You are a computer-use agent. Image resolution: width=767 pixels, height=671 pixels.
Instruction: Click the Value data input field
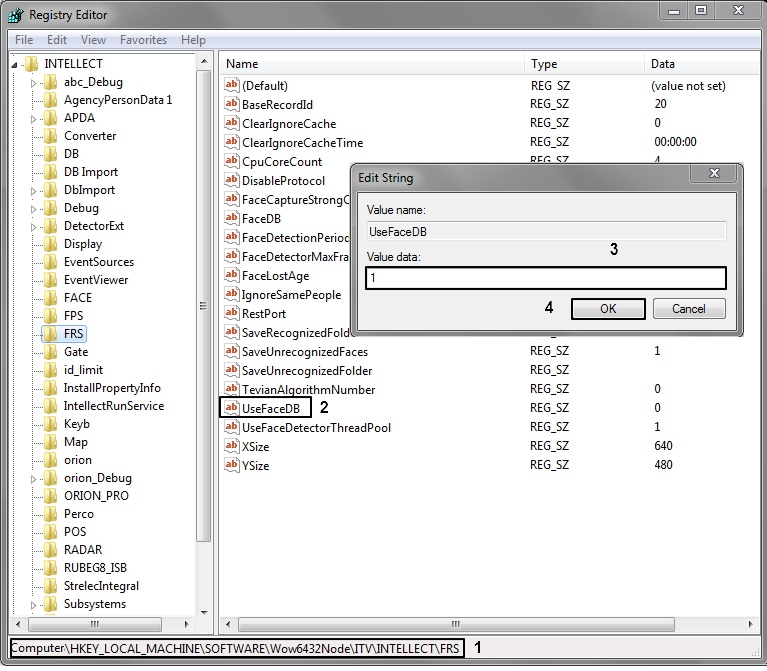(x=545, y=278)
